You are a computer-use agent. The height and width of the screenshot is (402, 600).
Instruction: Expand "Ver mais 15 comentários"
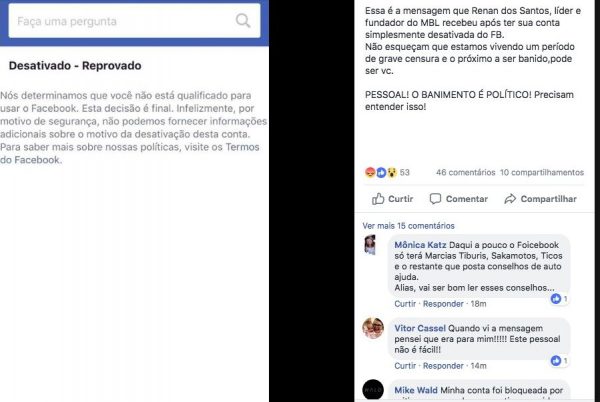408,226
